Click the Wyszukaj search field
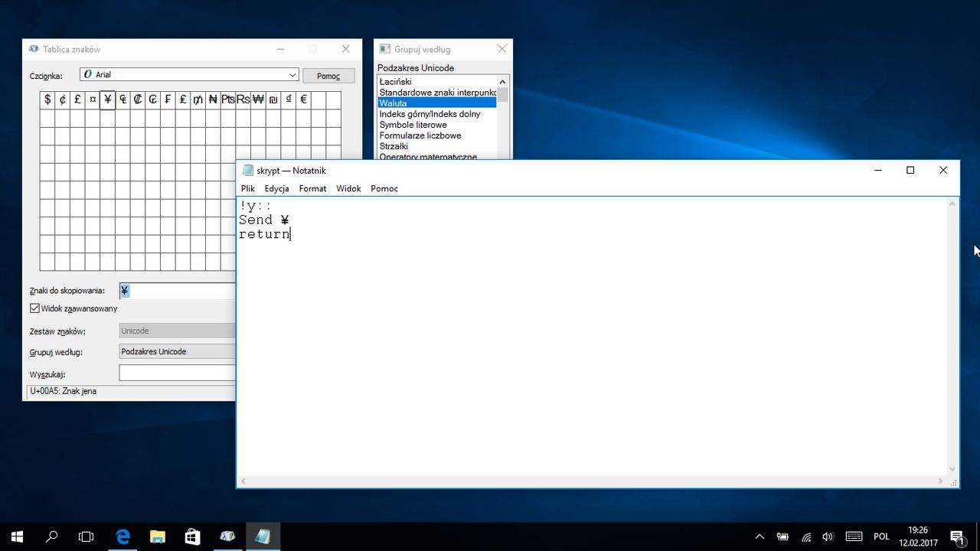This screenshot has width=980, height=551. (178, 373)
